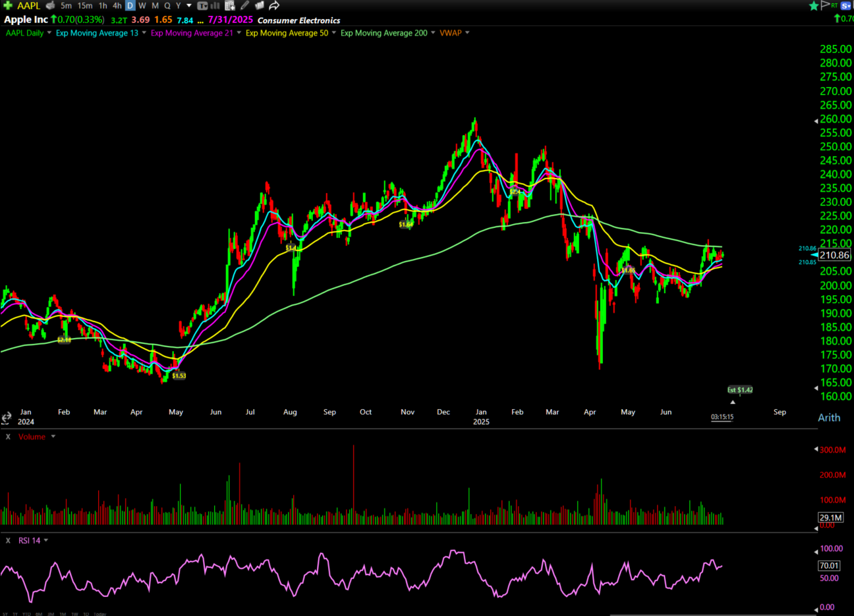Screen dimensions: 854x616
Task: Open the VWAP indicator dropdown
Action: coord(467,33)
